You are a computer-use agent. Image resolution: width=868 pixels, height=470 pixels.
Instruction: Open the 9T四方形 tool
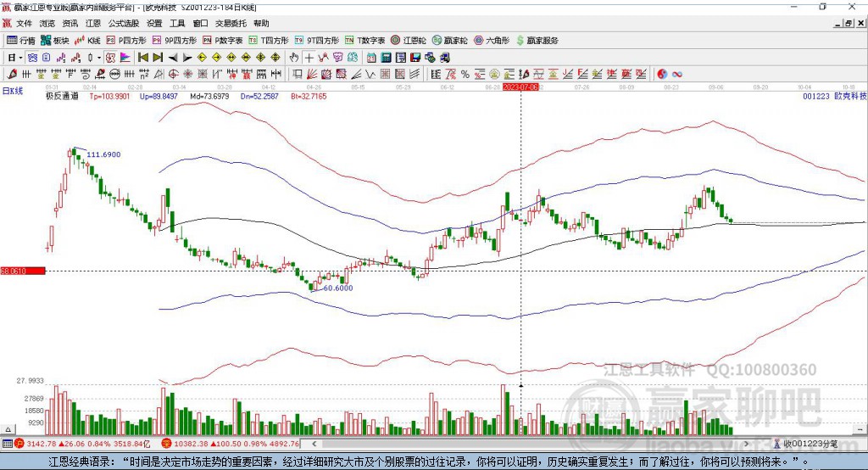pyautogui.click(x=317, y=41)
